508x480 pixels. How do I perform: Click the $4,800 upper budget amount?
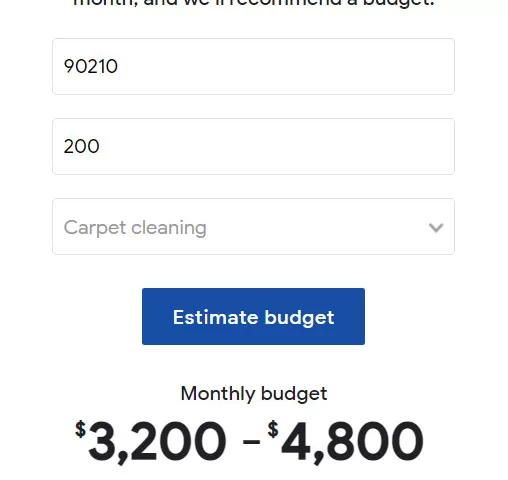tap(345, 441)
